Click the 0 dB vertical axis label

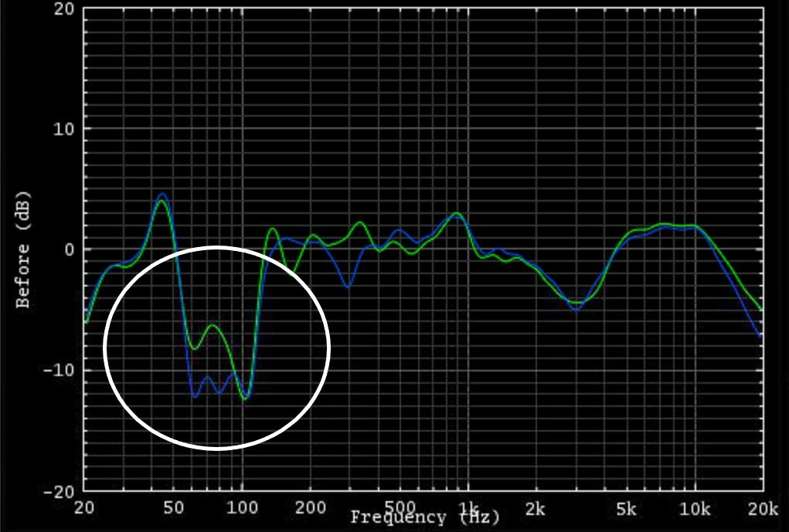(x=69, y=249)
